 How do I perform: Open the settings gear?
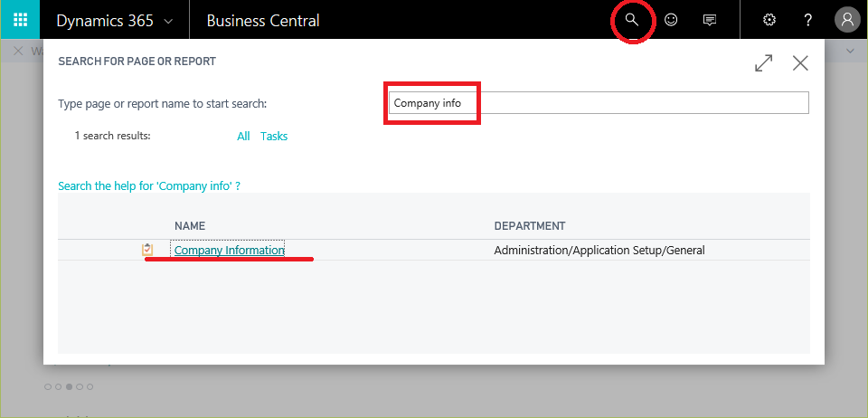tap(769, 20)
